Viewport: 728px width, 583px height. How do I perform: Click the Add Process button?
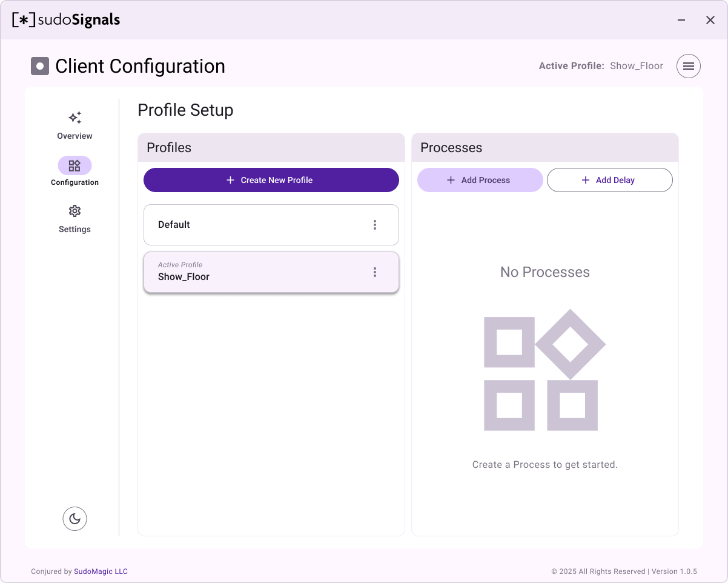point(480,180)
